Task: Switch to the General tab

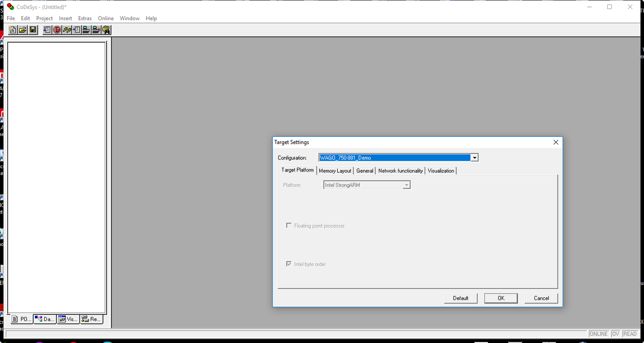Action: pyautogui.click(x=365, y=171)
